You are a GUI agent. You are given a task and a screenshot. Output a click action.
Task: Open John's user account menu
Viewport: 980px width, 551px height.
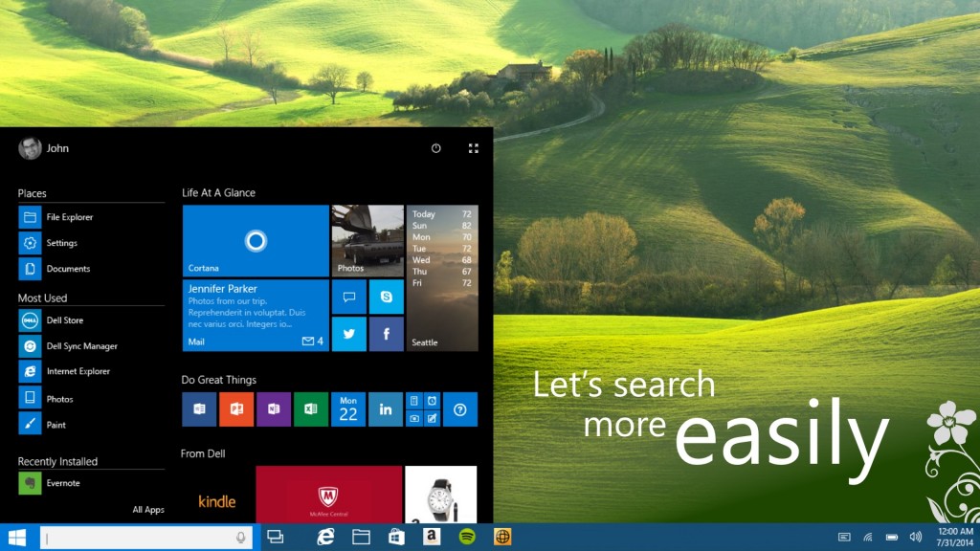coord(44,148)
